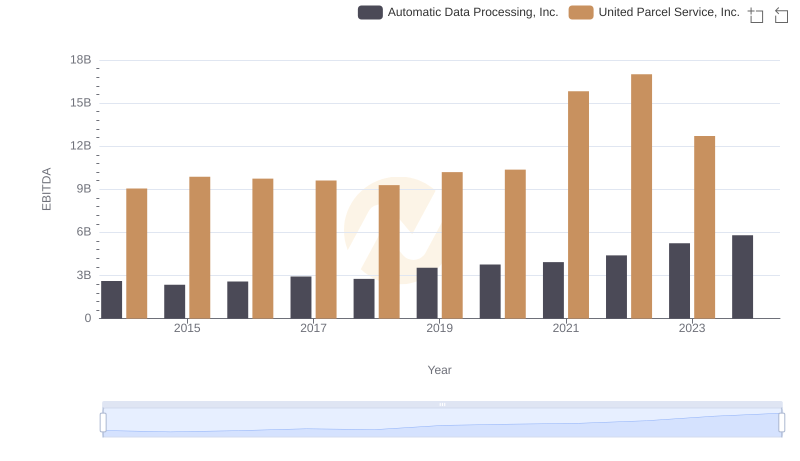Toggle Automatic Data Processing legend swatch
The width and height of the screenshot is (800, 461).
pyautogui.click(x=370, y=12)
